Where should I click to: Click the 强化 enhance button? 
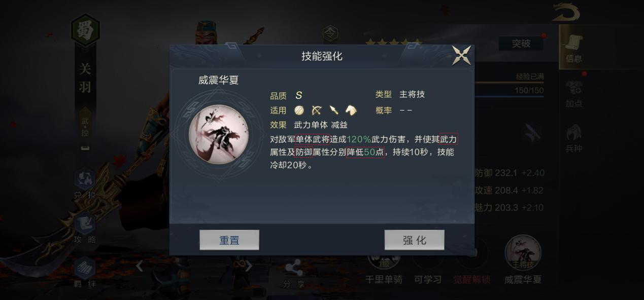[x=415, y=240]
